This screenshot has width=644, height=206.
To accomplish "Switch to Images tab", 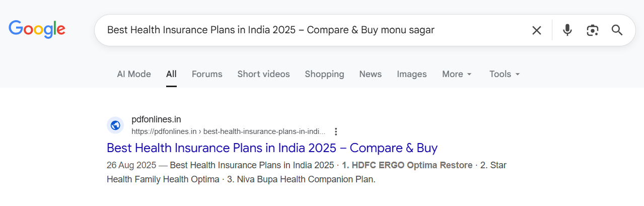I will point(411,74).
